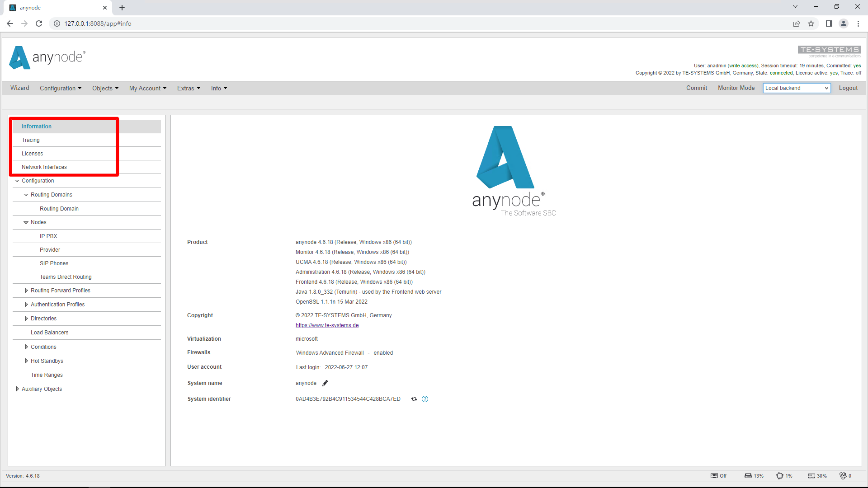Screen dimensions: 868x488
Task: Regenerate the system identifier with refresh icon
Action: (x=414, y=399)
